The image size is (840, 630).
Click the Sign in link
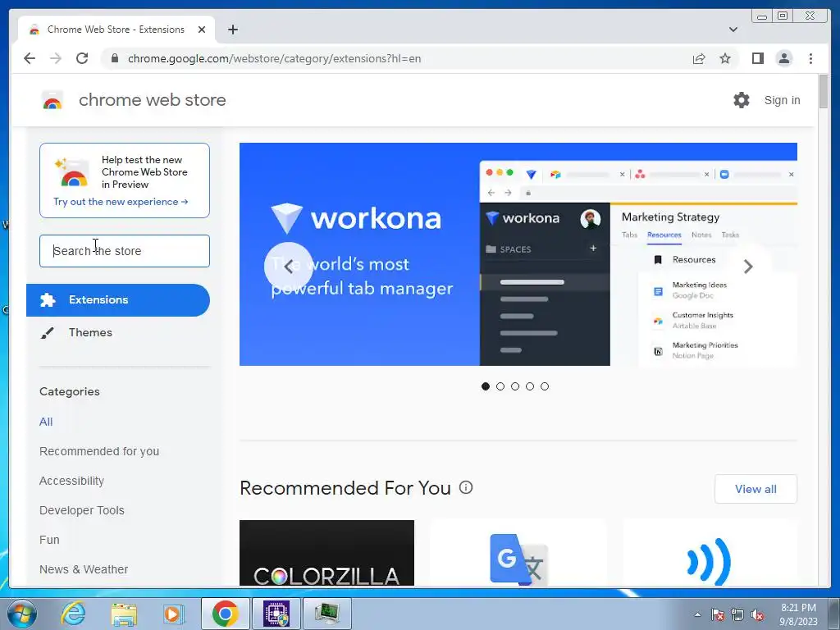click(782, 100)
